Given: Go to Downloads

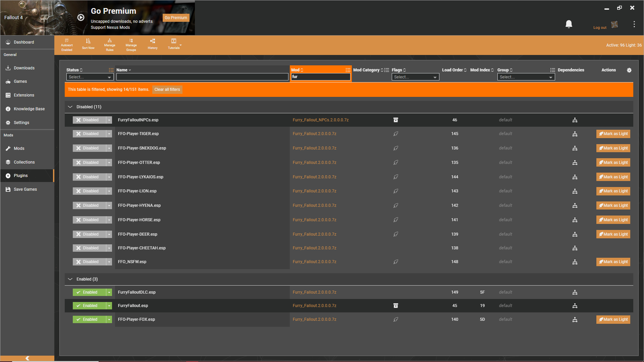Looking at the screenshot, I should point(27,68).
